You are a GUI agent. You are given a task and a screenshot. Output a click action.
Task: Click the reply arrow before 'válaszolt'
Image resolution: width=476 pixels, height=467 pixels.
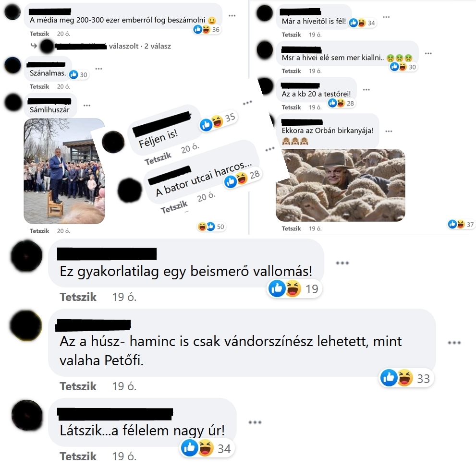(x=34, y=46)
